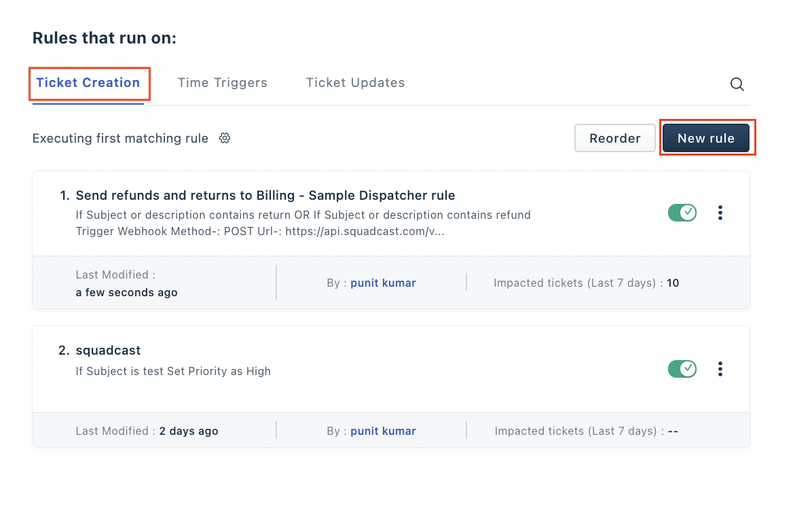Click squadcast rule's Set Priority description
Image resolution: width=812 pixels, height=515 pixels.
173,371
